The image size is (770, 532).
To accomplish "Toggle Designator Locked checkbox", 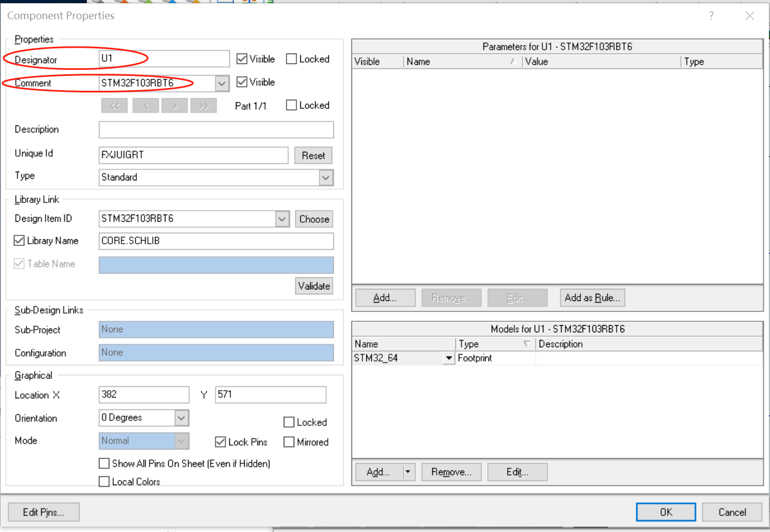I will 291,59.
